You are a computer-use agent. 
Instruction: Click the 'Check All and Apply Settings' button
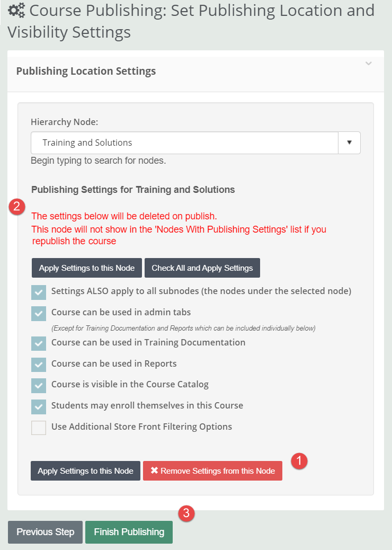pyautogui.click(x=202, y=268)
